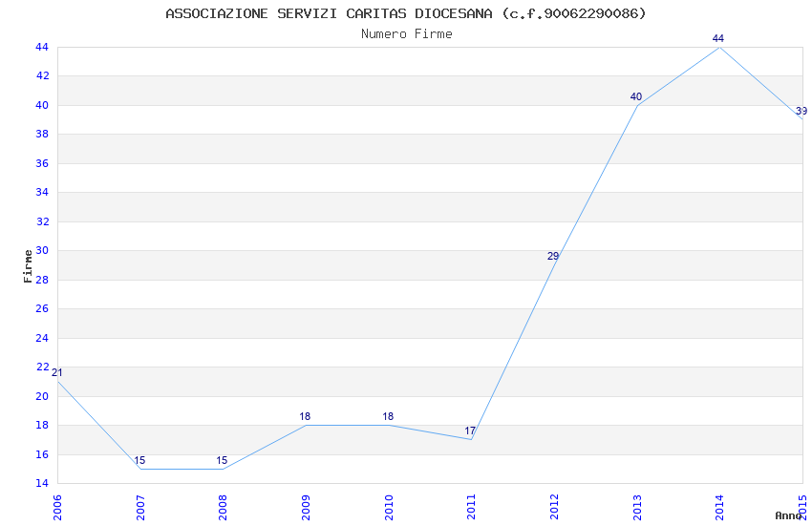The height and width of the screenshot is (525, 812).
Task: Select the year 2013 on x-axis
Action: click(637, 508)
